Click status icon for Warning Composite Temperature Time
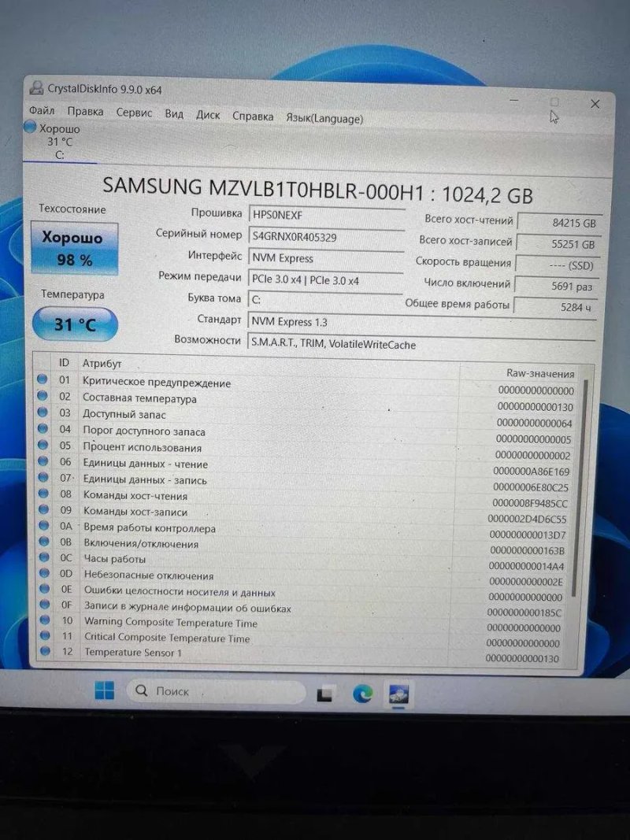This screenshot has width=630, height=840. [45, 620]
